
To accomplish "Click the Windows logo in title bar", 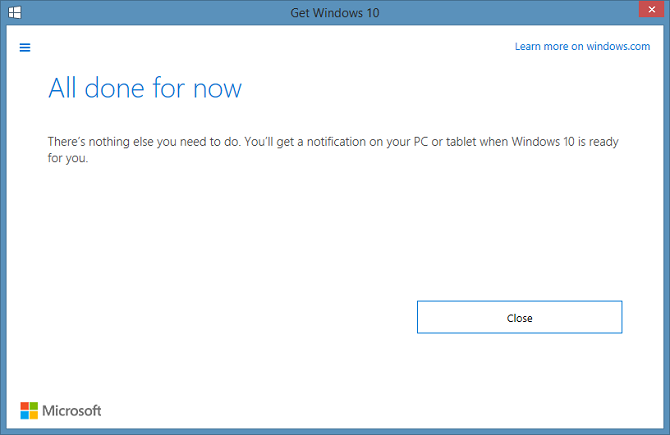I will [x=16, y=12].
